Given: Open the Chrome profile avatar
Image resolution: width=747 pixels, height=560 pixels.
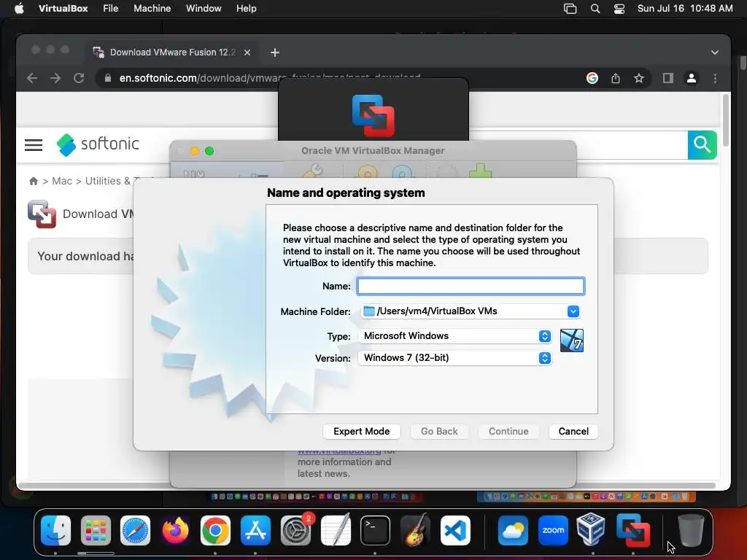Looking at the screenshot, I should pyautogui.click(x=692, y=78).
